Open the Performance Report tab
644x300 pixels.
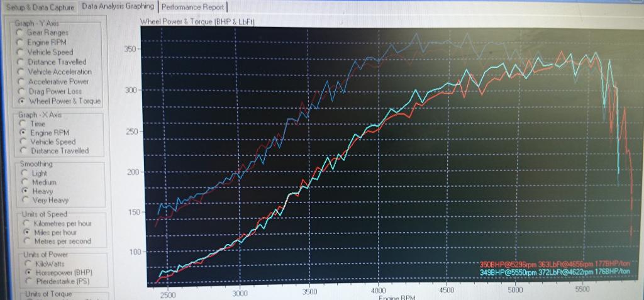click(x=192, y=7)
